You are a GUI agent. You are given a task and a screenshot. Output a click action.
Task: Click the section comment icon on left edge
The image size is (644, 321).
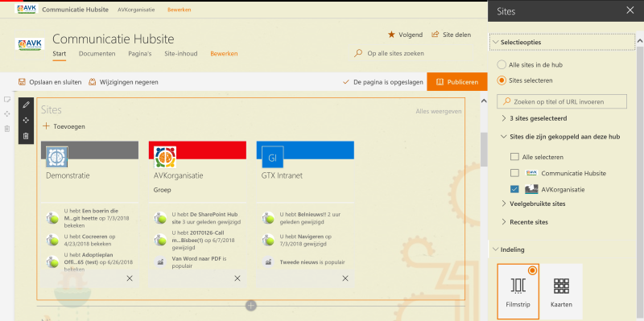[7, 99]
